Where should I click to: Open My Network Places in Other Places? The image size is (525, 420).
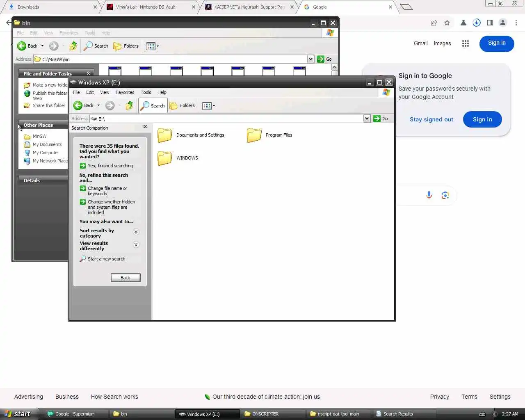[x=46, y=161]
